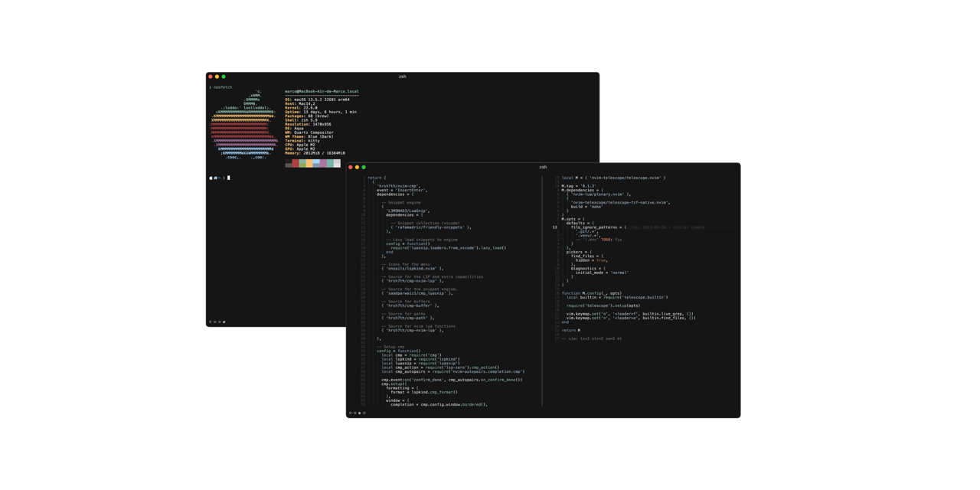Click the 'return M' line in right pane

571,331
